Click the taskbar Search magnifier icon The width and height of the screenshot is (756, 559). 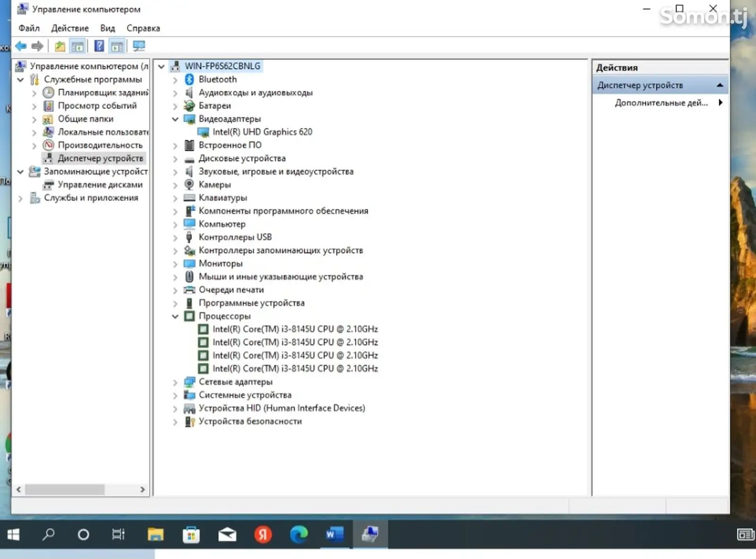[x=48, y=534]
